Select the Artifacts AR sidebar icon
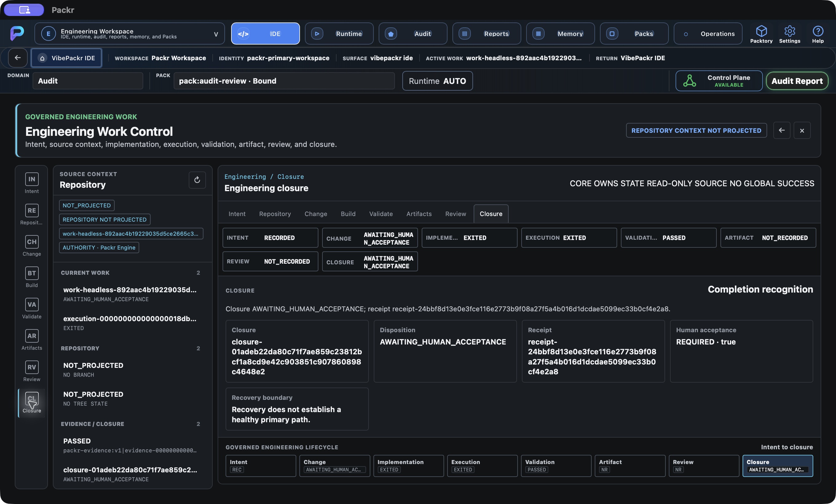836x504 pixels. point(32,336)
